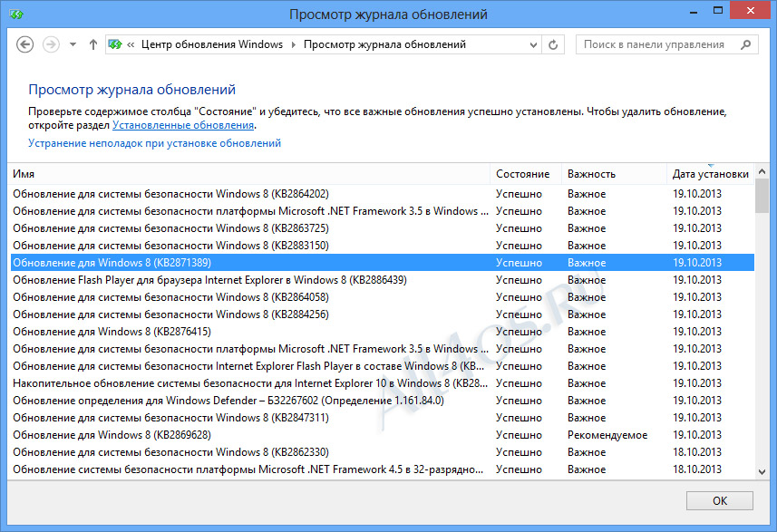Select the update row KB2863725
777x532 pixels.
tap(382, 228)
